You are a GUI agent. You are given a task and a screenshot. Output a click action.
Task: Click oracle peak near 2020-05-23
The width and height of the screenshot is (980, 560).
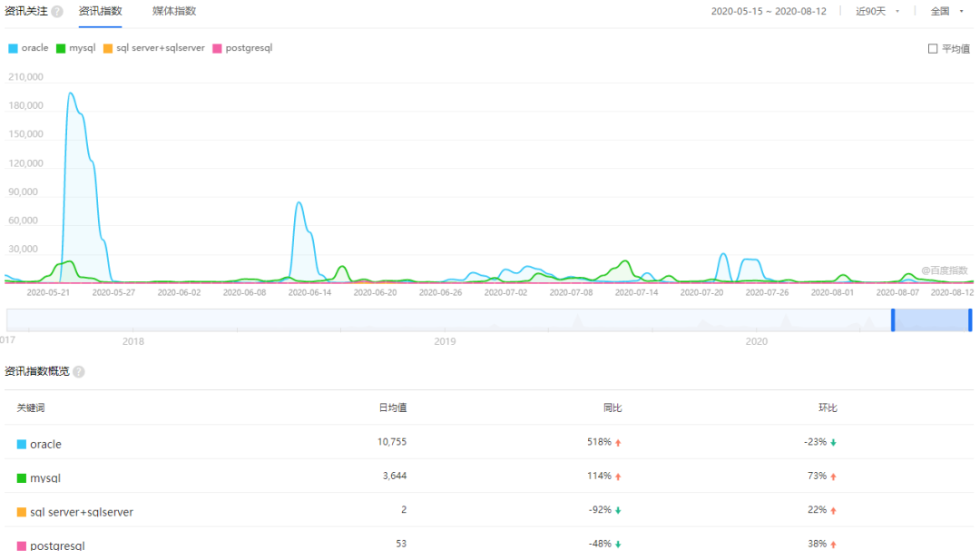coord(71,93)
